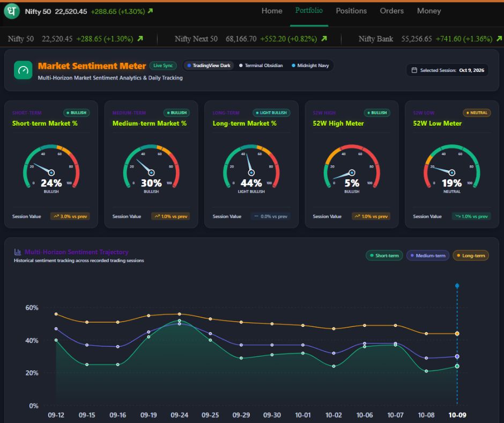Screen dimensions: 504x423
Task: Click the bar chart icon beside Multi-Horizon Sentiment Trajectory
Action: [17, 252]
